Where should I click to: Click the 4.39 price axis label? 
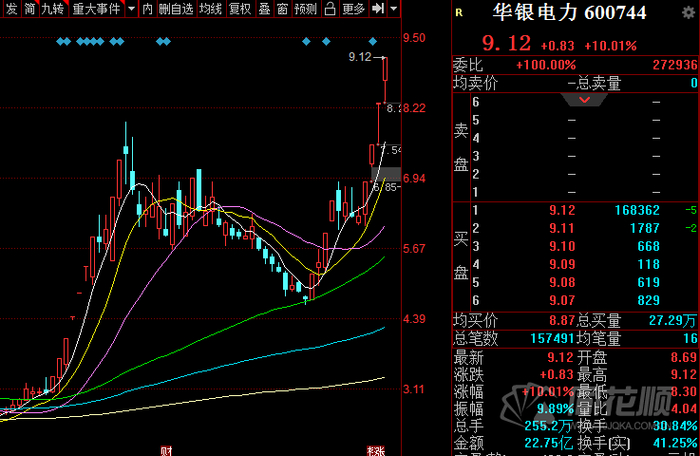pyautogui.click(x=414, y=319)
